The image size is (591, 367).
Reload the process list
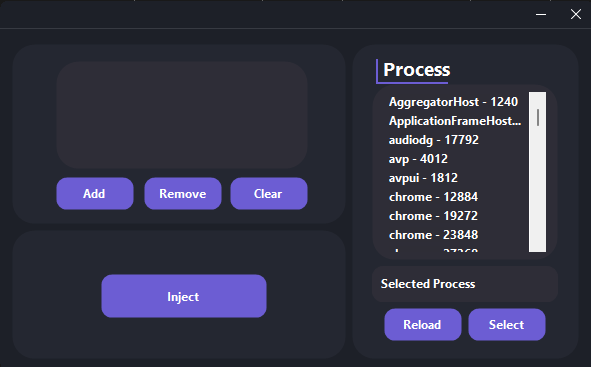pos(423,324)
